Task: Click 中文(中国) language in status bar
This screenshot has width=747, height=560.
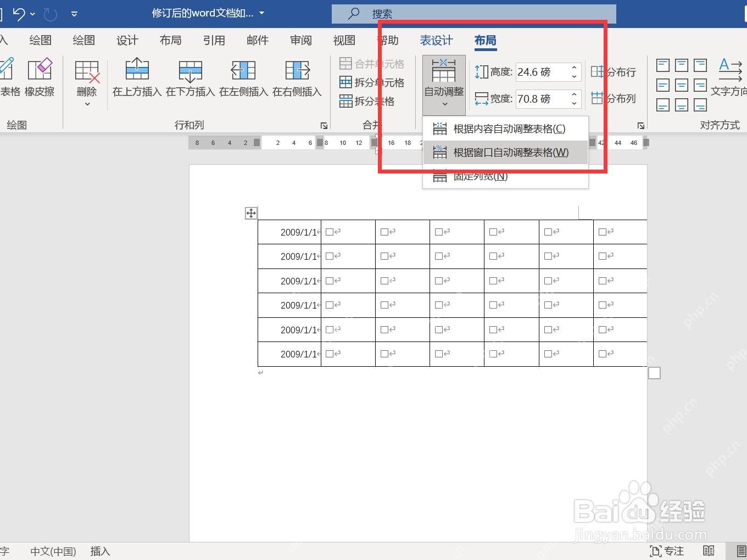Action: tap(53, 551)
